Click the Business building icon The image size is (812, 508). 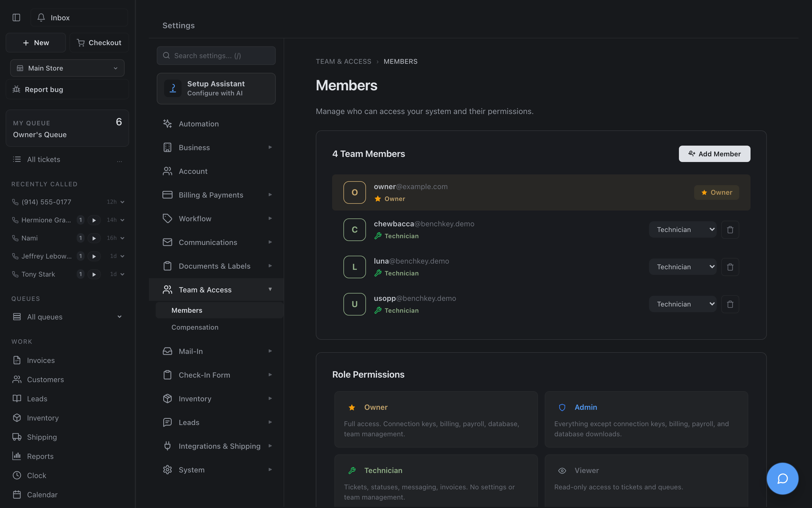(167, 148)
